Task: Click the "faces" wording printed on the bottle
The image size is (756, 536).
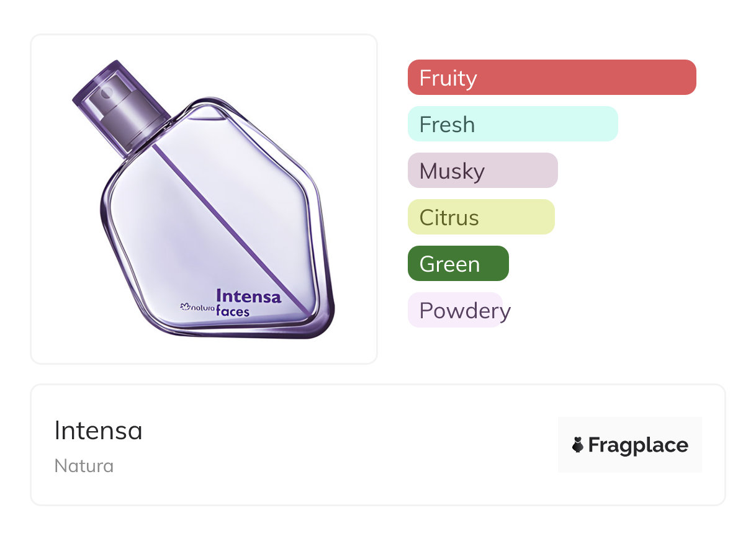Action: (233, 311)
